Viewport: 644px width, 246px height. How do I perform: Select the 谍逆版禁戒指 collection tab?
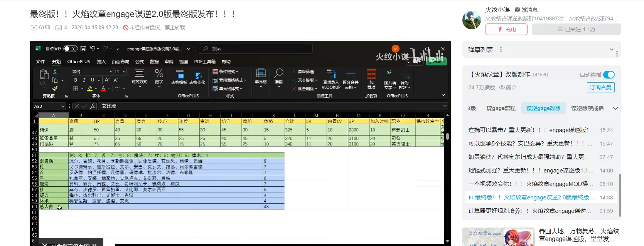tap(587, 109)
